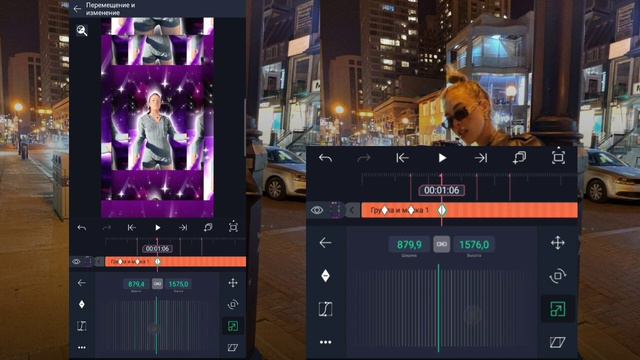Select first keyframe on small panel layer

point(120,262)
